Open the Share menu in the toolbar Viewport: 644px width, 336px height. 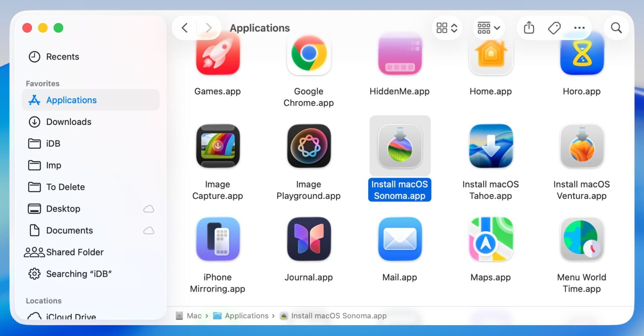pyautogui.click(x=529, y=28)
